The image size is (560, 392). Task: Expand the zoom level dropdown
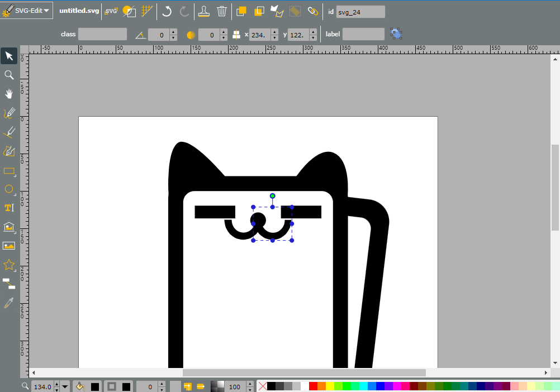pyautogui.click(x=65, y=386)
